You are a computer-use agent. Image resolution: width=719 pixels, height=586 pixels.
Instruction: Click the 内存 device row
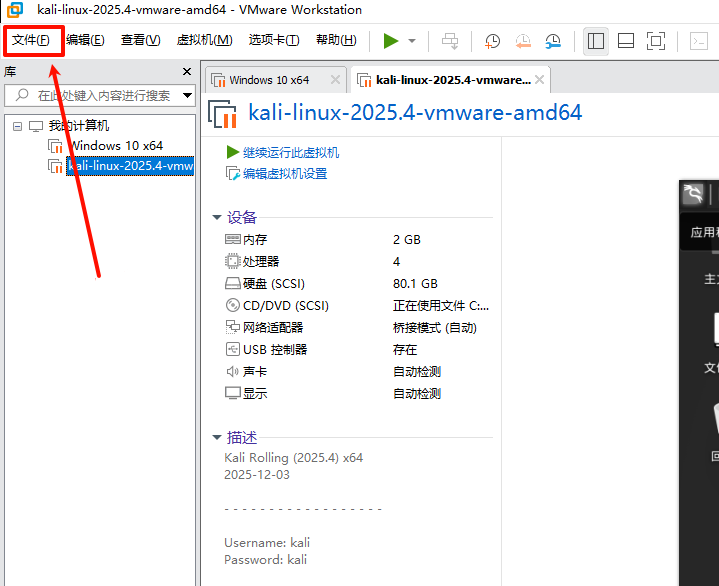359,239
